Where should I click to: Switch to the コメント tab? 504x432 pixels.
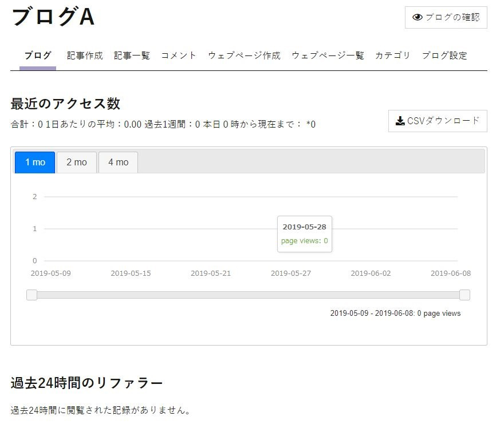click(x=179, y=56)
